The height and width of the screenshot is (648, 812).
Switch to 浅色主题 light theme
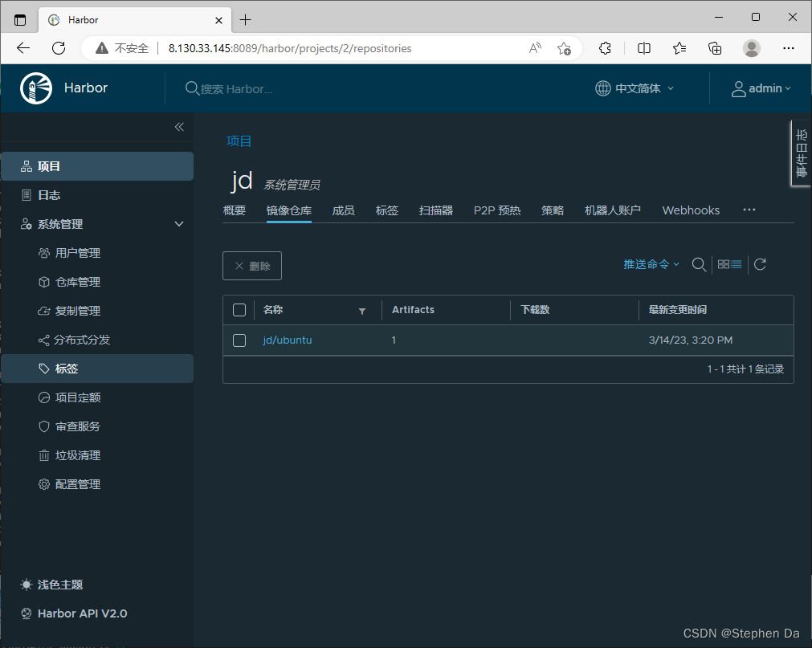(x=58, y=584)
